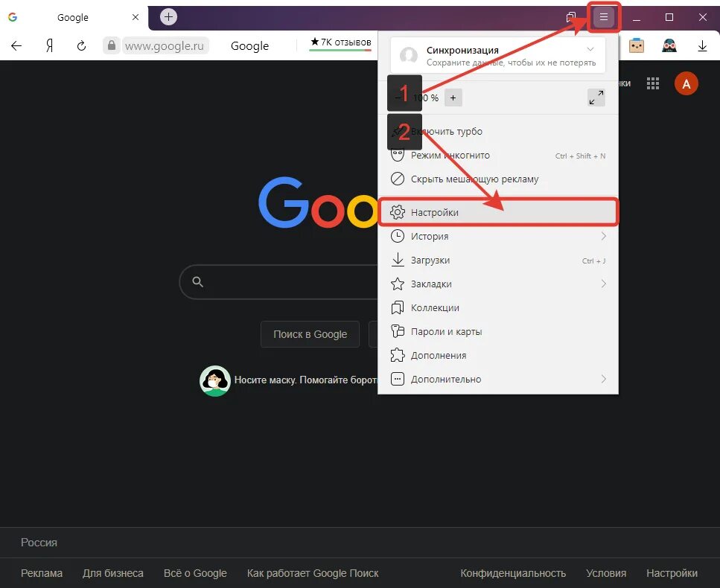
Task: Click the Коллекции bookmark icon
Action: [x=397, y=307]
